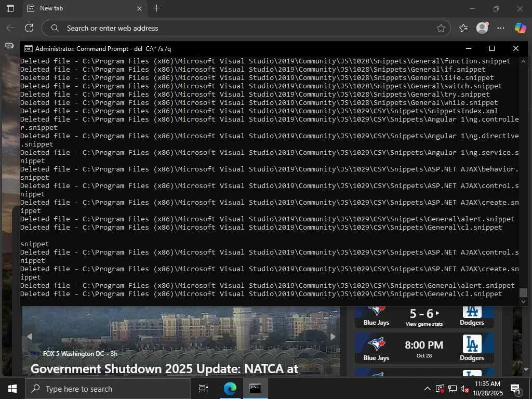The height and width of the screenshot is (399, 532).
Task: Open the security alert tray icon
Action: click(x=440, y=389)
